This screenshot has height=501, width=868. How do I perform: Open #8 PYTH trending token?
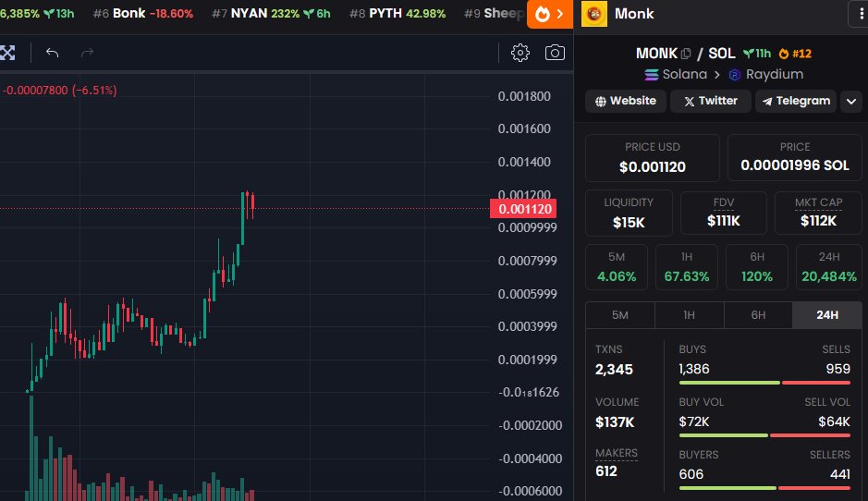click(x=397, y=13)
